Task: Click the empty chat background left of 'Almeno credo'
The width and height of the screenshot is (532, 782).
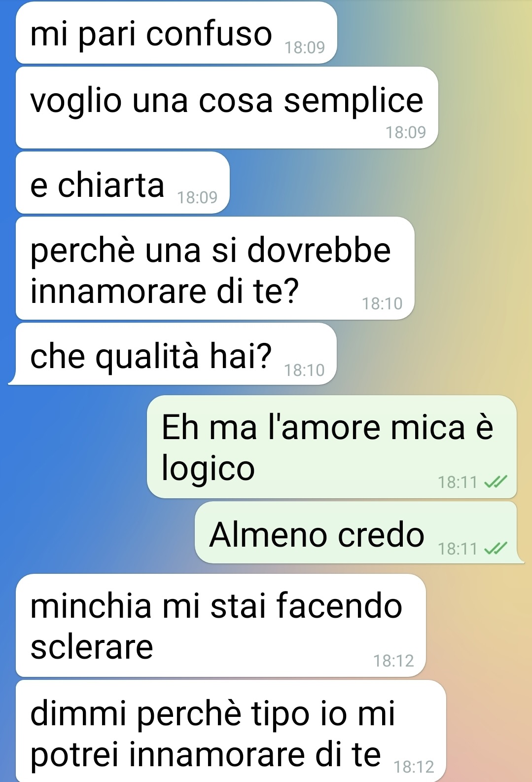Action: pyautogui.click(x=99, y=533)
